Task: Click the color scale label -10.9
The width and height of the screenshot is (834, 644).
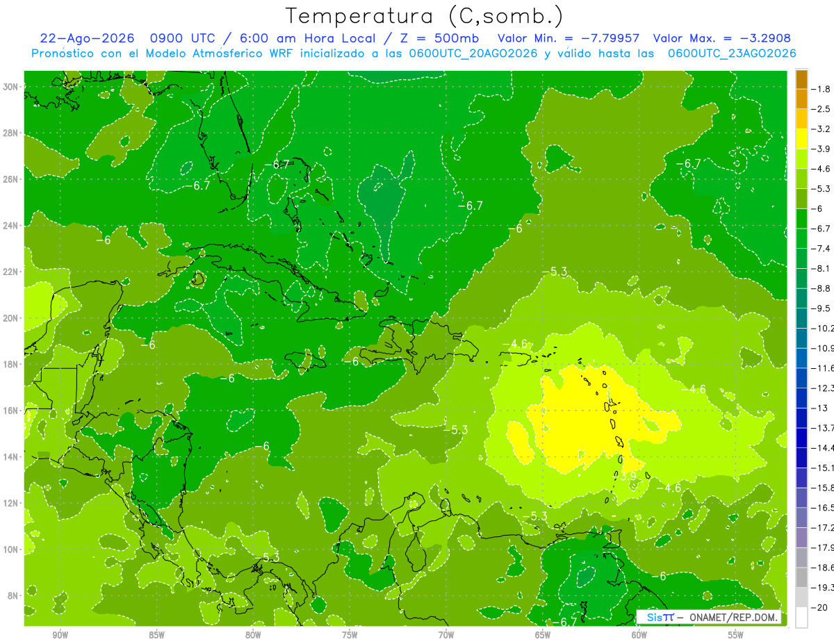Action: (823, 347)
